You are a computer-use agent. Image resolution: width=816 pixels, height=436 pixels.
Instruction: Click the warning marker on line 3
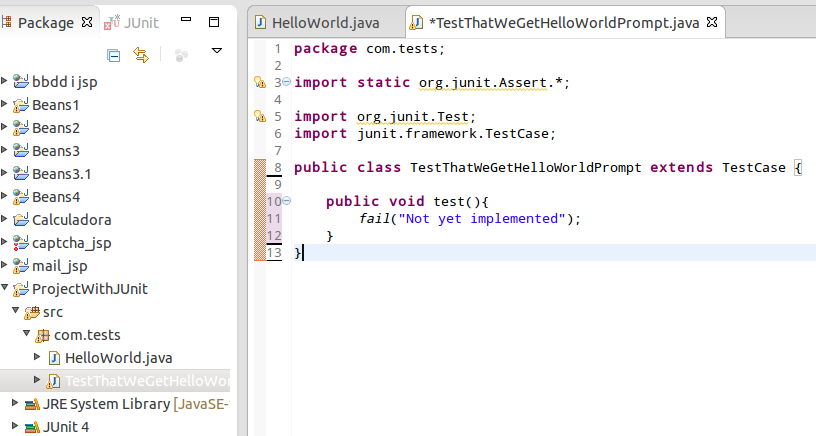pos(258,83)
